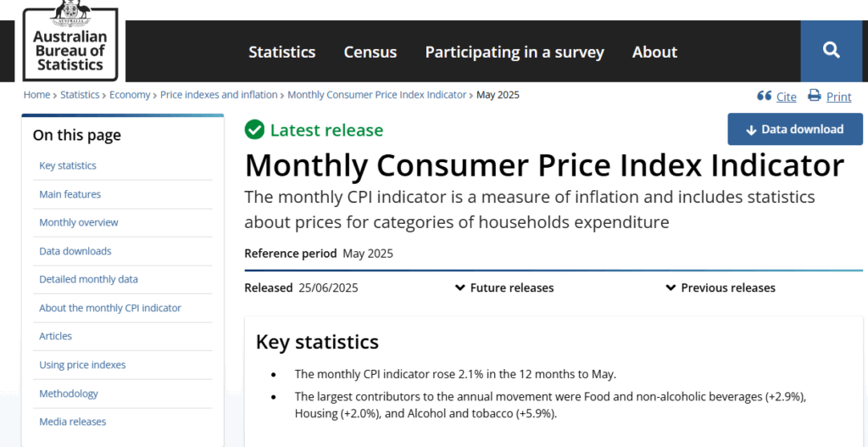
Task: Open the About menu
Action: (655, 52)
